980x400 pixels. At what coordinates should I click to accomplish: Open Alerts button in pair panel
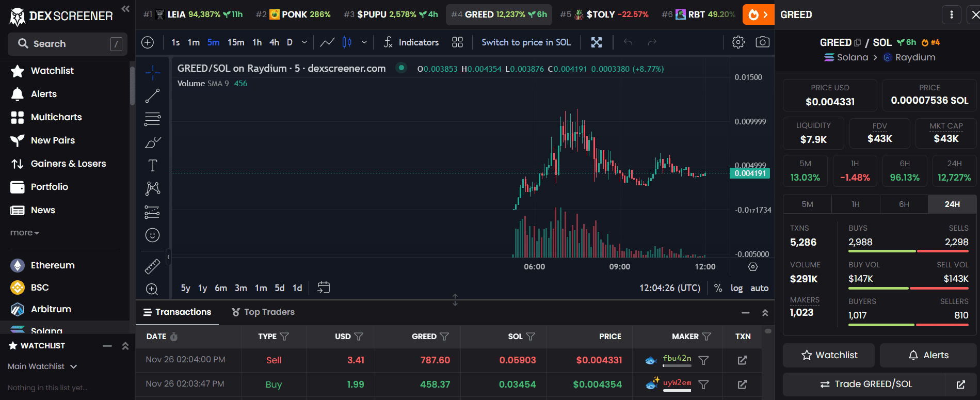tap(928, 355)
